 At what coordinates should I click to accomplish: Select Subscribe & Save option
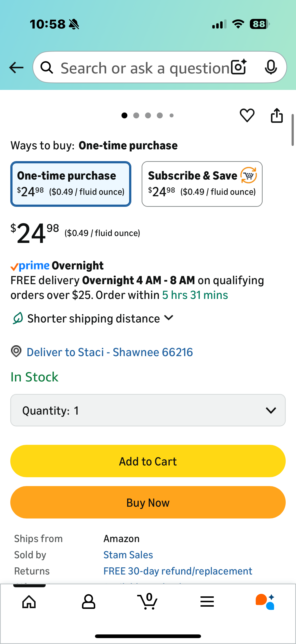coord(202,184)
